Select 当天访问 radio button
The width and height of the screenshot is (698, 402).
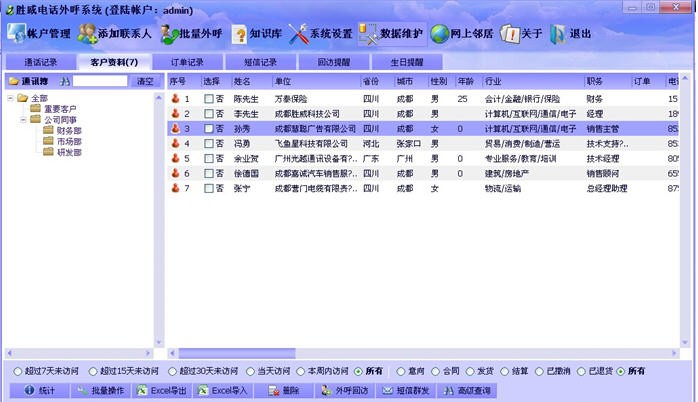[251, 371]
